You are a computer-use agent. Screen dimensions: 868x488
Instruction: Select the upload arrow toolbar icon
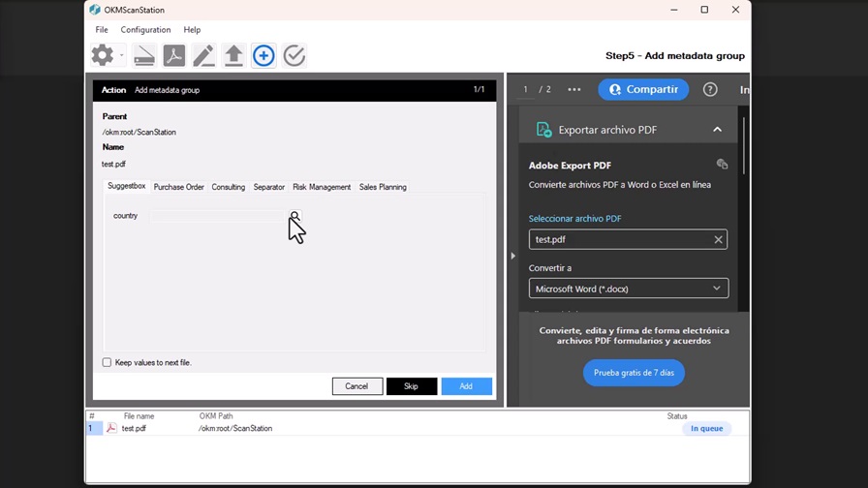pyautogui.click(x=233, y=55)
